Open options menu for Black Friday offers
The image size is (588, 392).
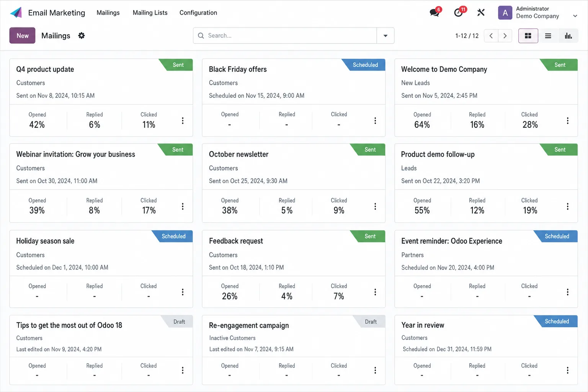(375, 121)
